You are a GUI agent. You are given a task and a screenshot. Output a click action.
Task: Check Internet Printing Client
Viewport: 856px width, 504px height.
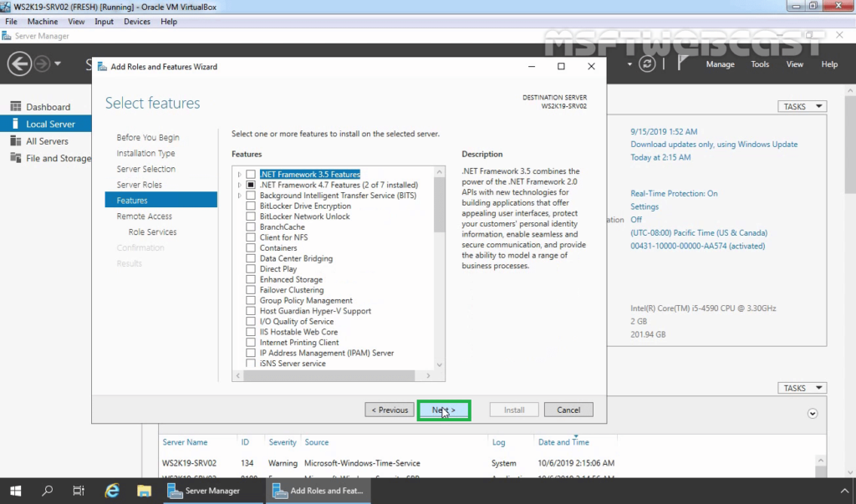pos(251,343)
